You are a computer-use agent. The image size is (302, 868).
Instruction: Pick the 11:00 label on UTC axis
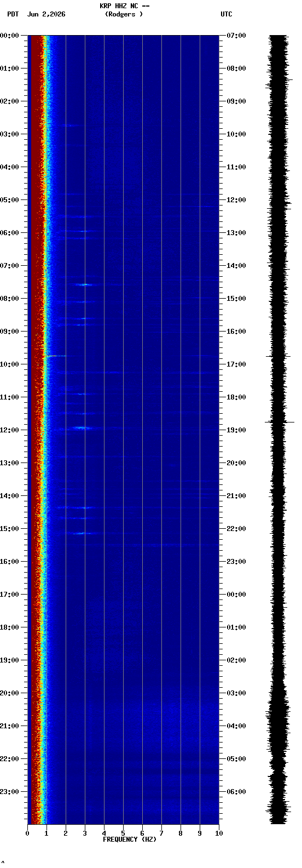click(x=236, y=167)
